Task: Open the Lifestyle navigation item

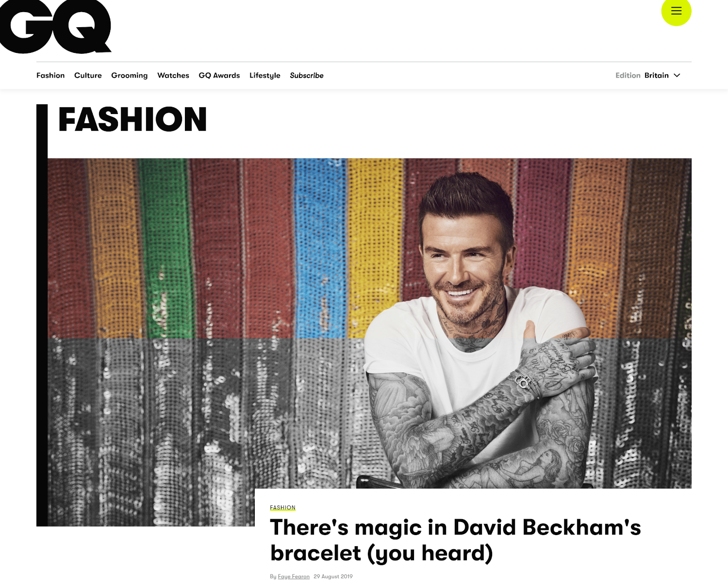Action: pos(265,76)
